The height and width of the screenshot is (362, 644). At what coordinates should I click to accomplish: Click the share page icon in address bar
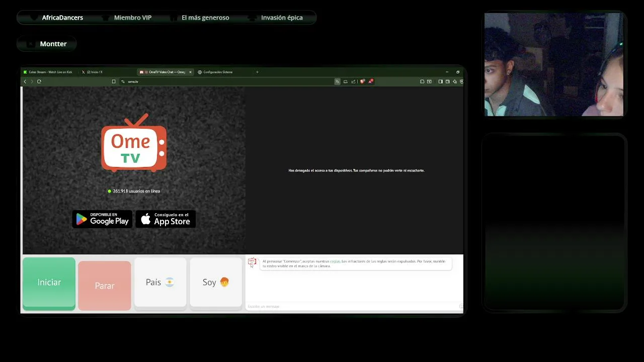click(x=354, y=81)
